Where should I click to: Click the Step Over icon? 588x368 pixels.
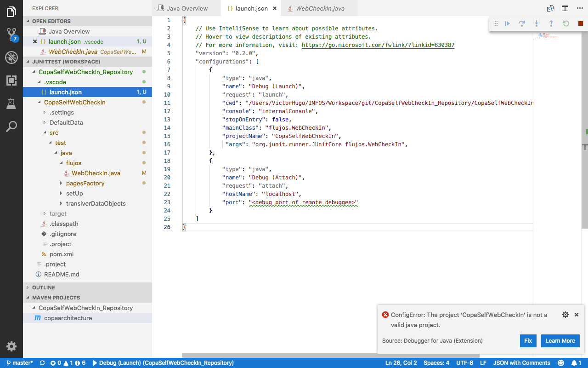coord(521,23)
